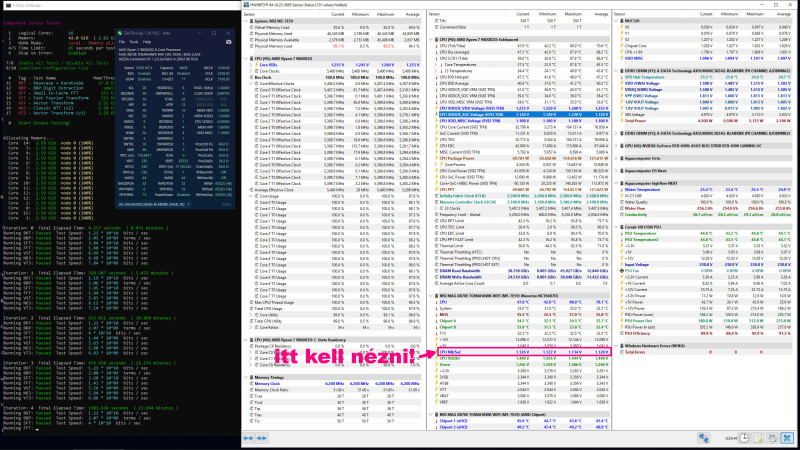Expand the Aquacomputer Octo sensor group

pos(616,159)
